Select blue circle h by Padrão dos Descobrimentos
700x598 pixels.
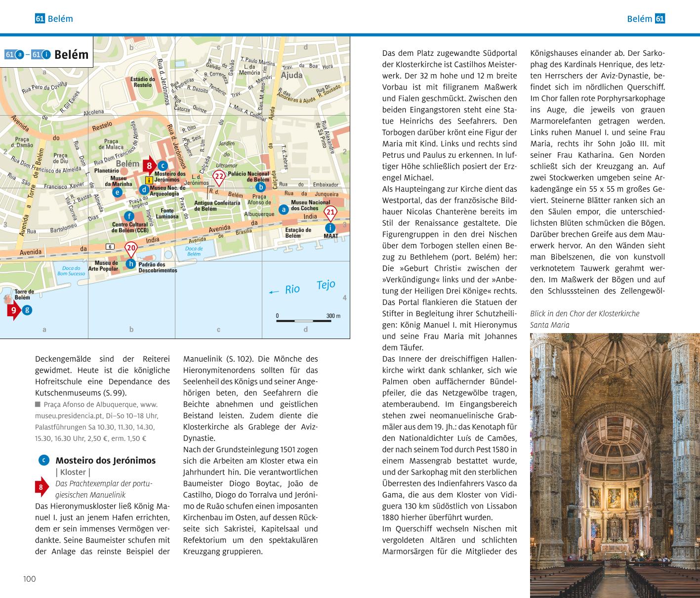131,264
